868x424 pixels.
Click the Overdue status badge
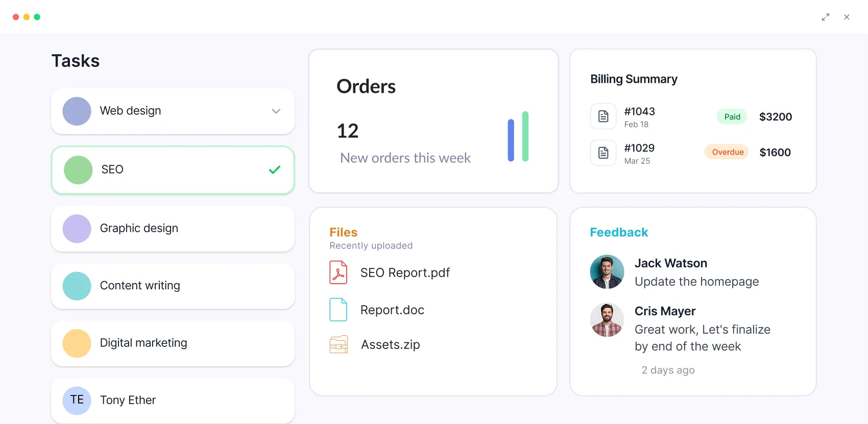point(727,152)
